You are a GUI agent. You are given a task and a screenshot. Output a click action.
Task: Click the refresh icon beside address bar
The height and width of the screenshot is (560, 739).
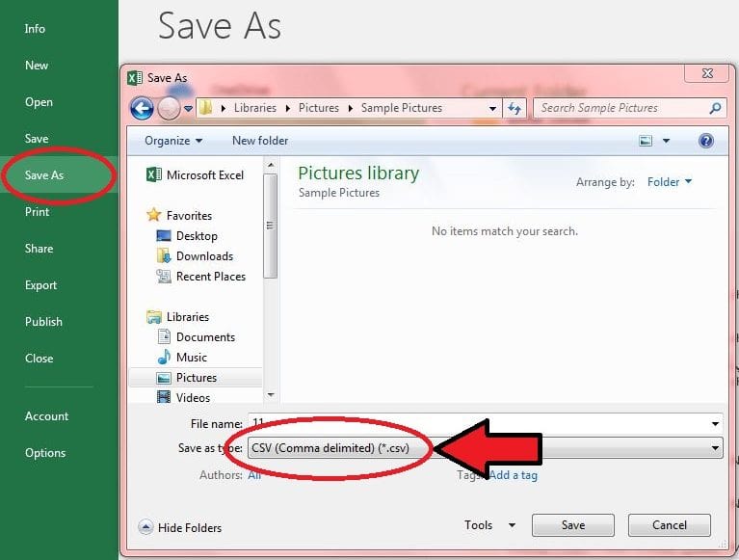click(x=515, y=109)
